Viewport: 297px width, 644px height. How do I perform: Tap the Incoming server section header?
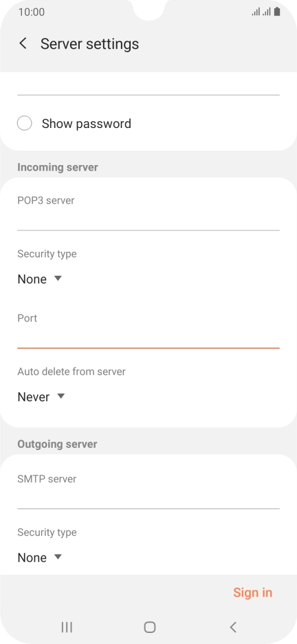click(x=58, y=167)
